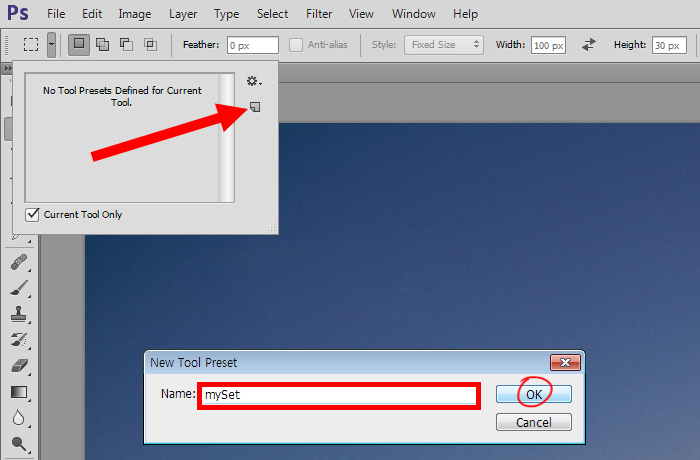Select the Blur tool droplet icon

[19, 418]
